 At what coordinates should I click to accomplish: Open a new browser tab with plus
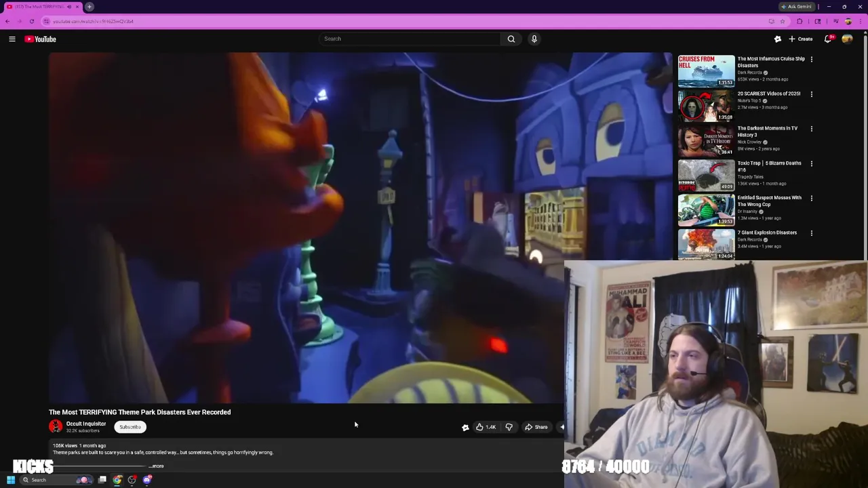tap(90, 7)
